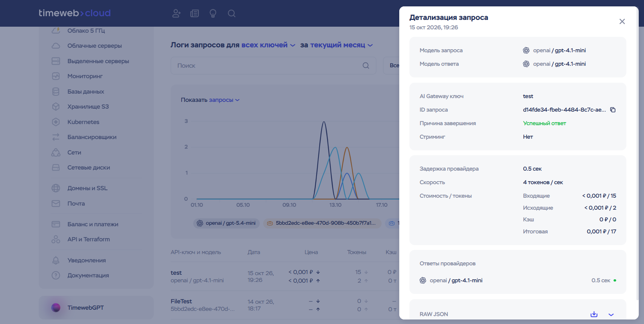Close the request details panel
The image size is (644, 324).
622,21
